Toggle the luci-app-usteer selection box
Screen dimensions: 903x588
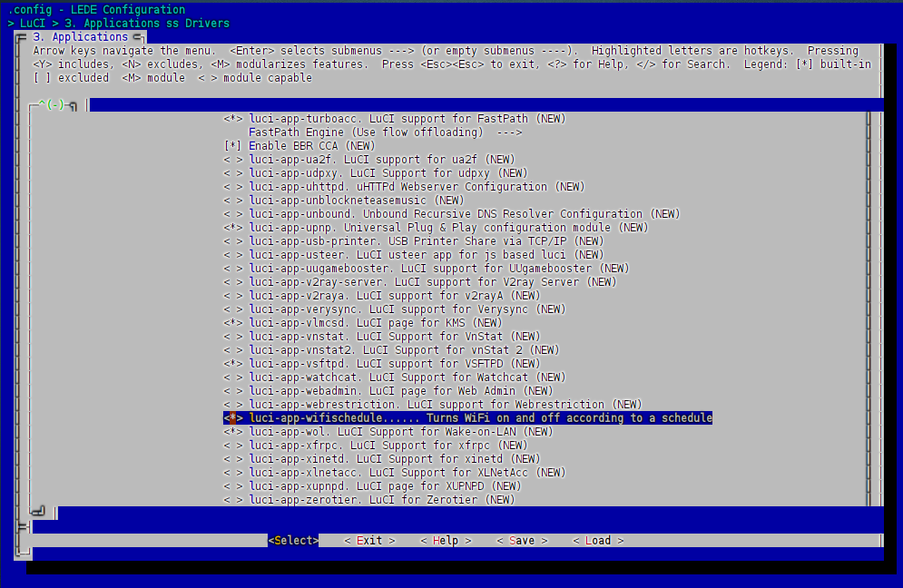(232, 255)
